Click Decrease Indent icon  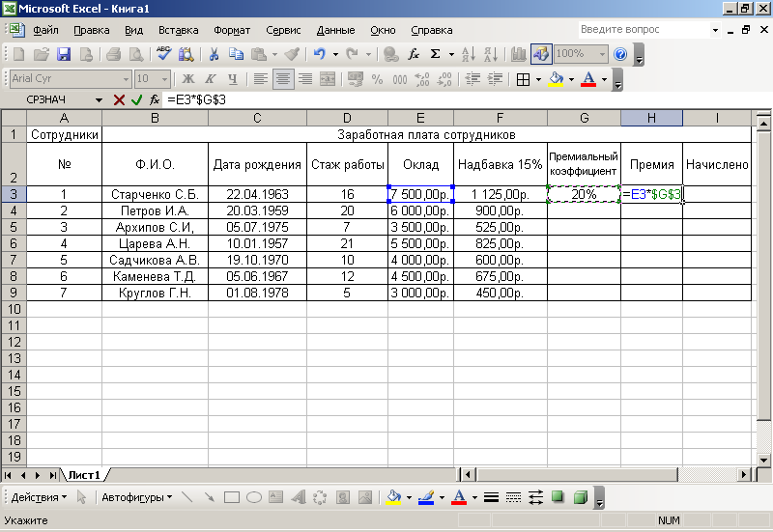(x=472, y=79)
